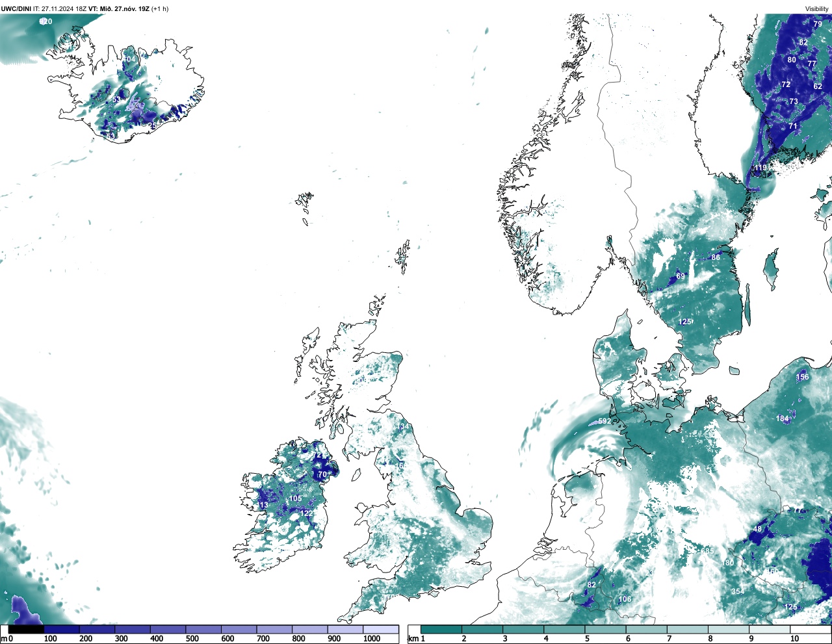Click the '122' visibility value in eastern Ireland
Screen dimensions: 832x644
[x=307, y=513]
